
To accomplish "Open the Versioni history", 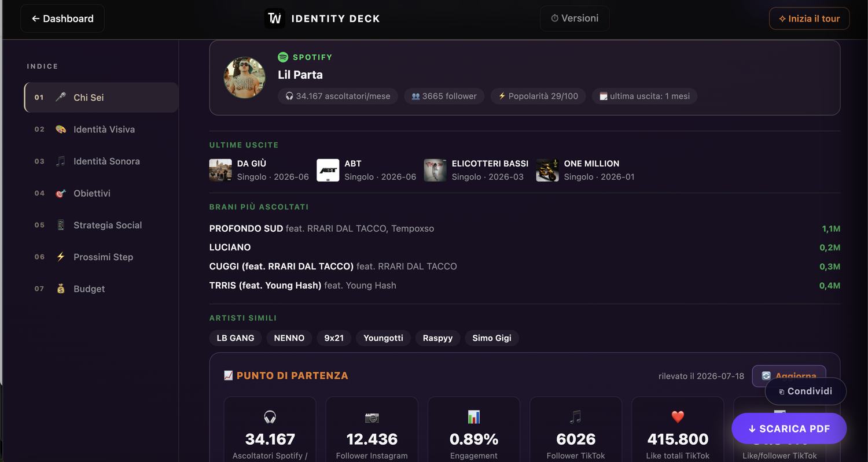I will 575,19.
